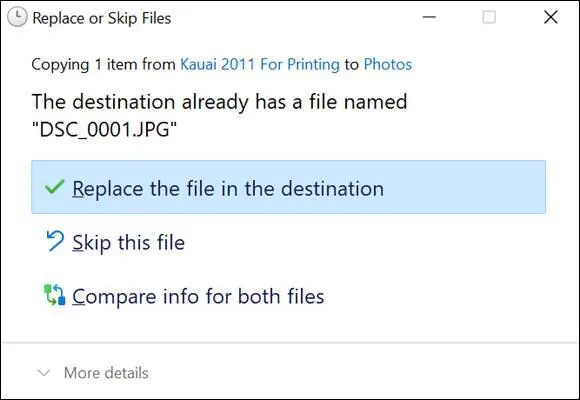Image resolution: width=580 pixels, height=400 pixels.
Task: Click the Replace or Skip Files title text
Action: tap(102, 18)
